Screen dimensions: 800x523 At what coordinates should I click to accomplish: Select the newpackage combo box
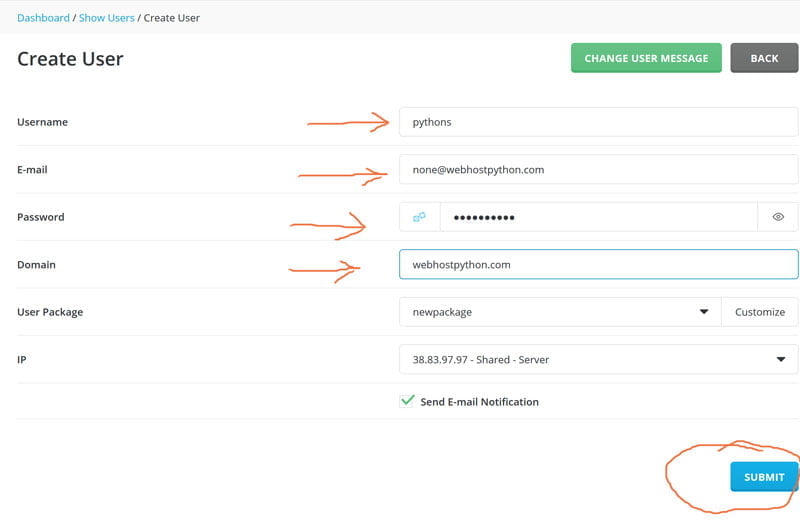(x=560, y=312)
